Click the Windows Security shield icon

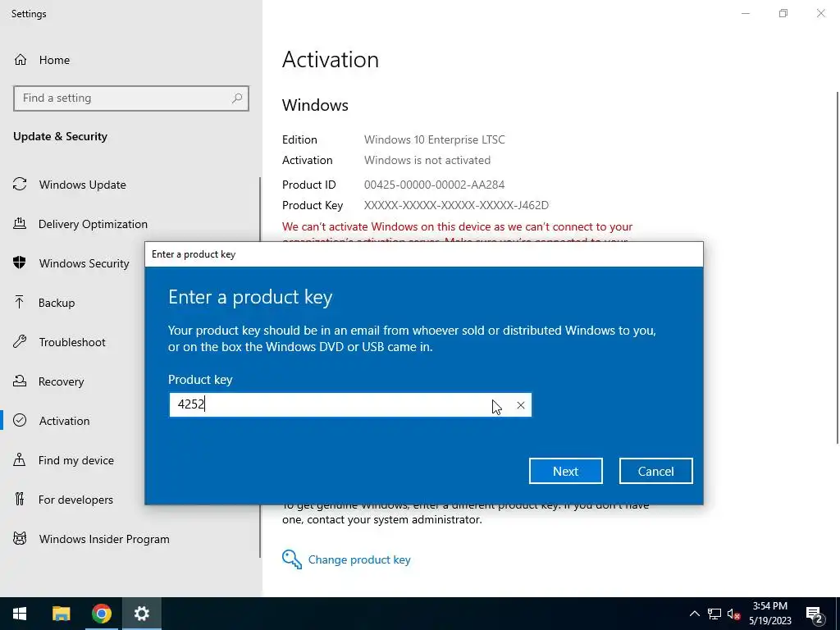point(20,262)
